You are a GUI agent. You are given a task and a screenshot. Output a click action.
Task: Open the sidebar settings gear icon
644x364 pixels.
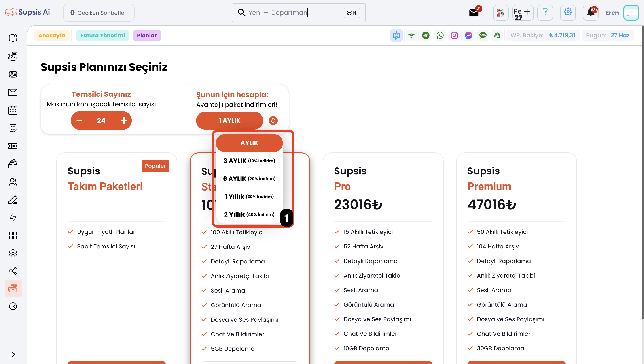[x=13, y=253]
